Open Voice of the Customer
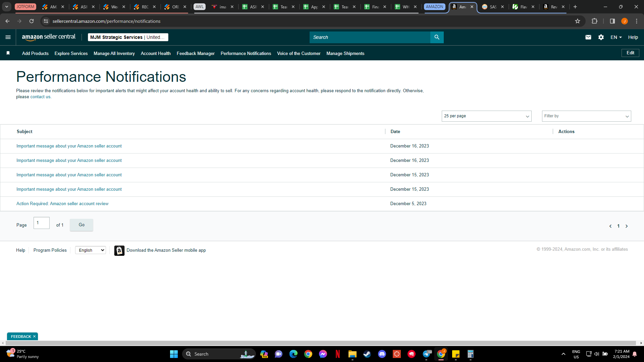Viewport: 644px width, 362px height. pos(299,53)
